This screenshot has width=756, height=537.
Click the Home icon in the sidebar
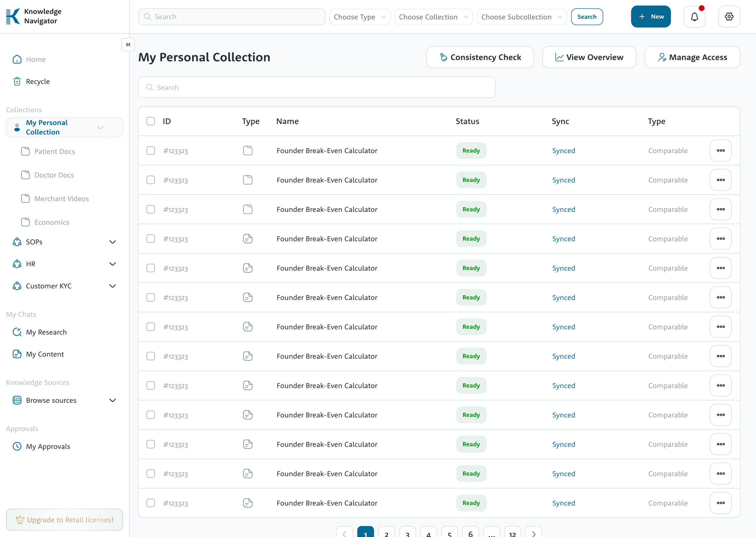(x=17, y=60)
